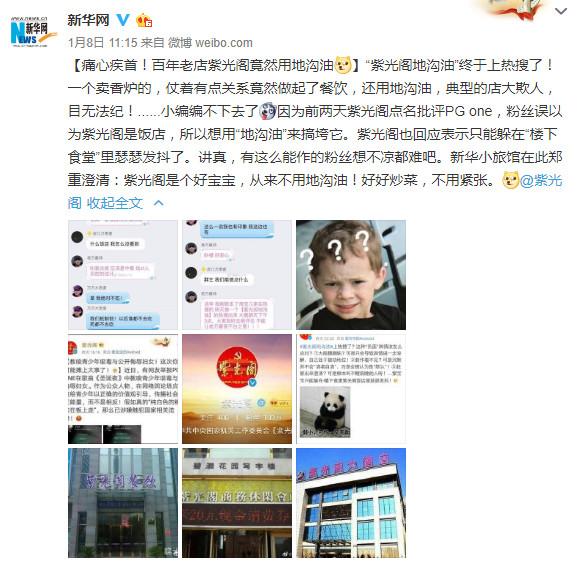Open the first chat screenshot thumbnail

(x=123, y=275)
